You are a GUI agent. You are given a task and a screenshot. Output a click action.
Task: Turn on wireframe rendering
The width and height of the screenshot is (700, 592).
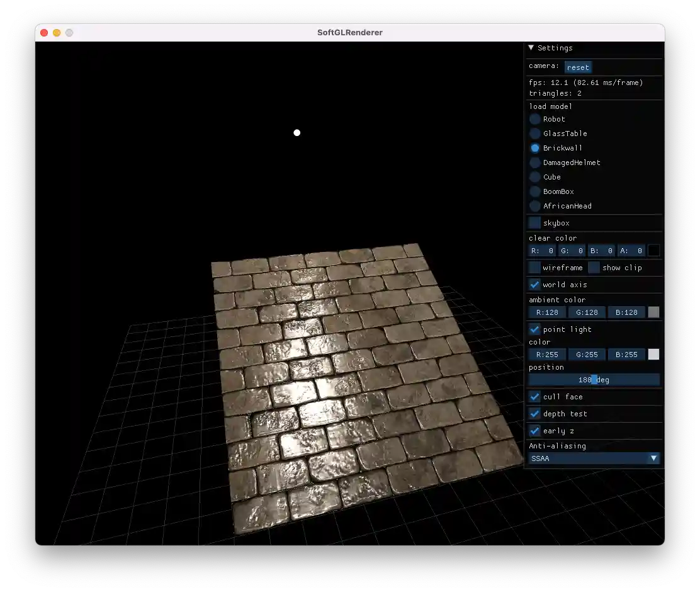[x=534, y=268]
